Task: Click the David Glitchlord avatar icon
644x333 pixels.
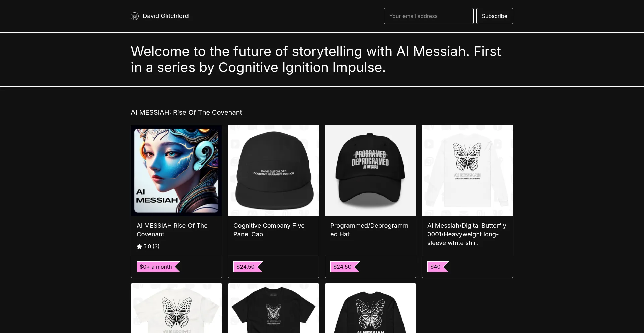Action: [135, 16]
